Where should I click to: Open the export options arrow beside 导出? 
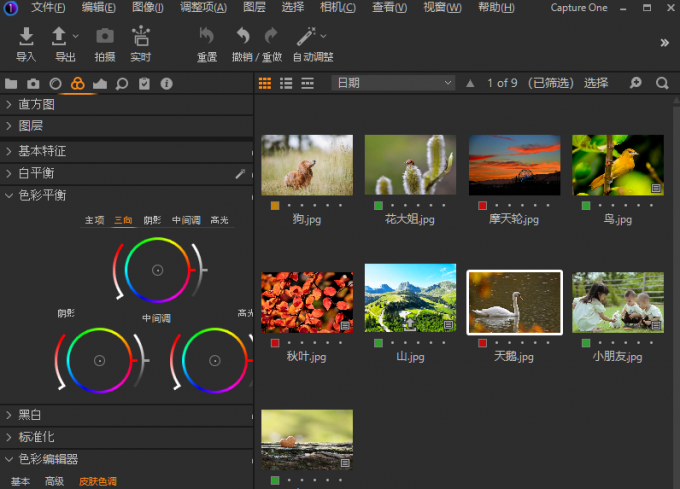(75, 36)
